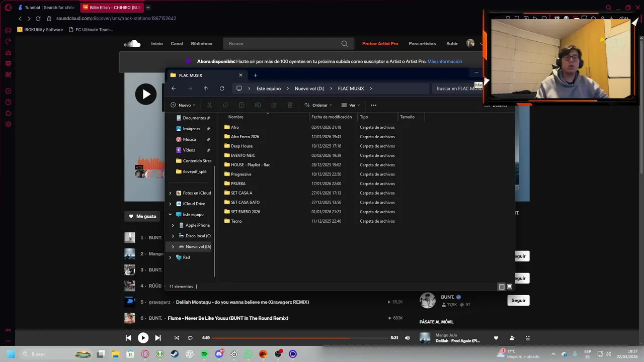Open Nuevo dropdown in Explorer toolbar
Screen dimensions: 644x362
pyautogui.click(x=183, y=105)
